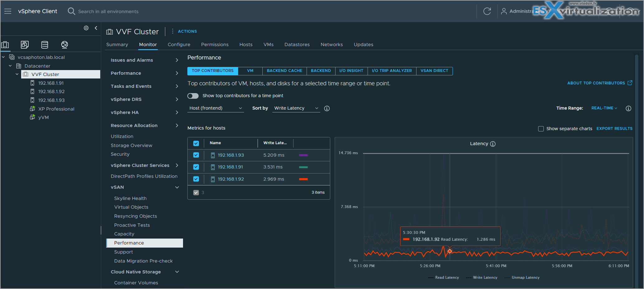Switch to the Summary tab
This screenshot has width=644, height=289.
click(117, 45)
